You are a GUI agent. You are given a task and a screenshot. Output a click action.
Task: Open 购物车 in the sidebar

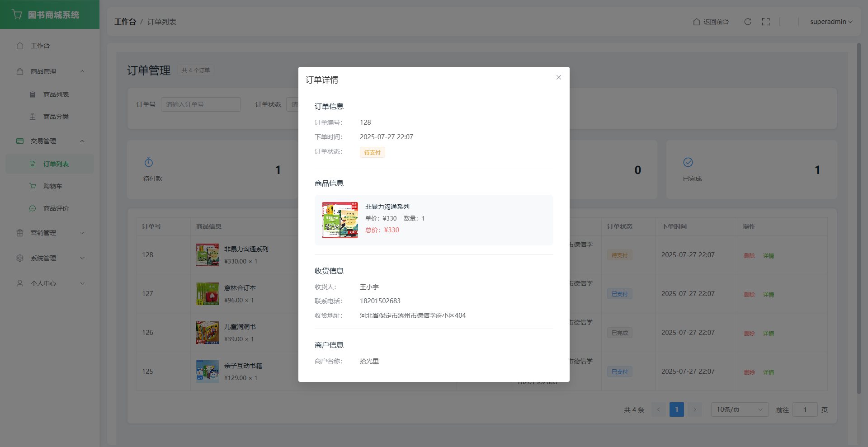52,186
